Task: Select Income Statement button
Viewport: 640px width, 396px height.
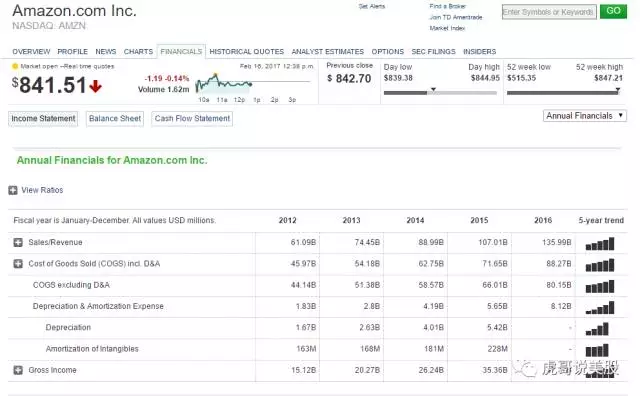Action: tap(43, 119)
